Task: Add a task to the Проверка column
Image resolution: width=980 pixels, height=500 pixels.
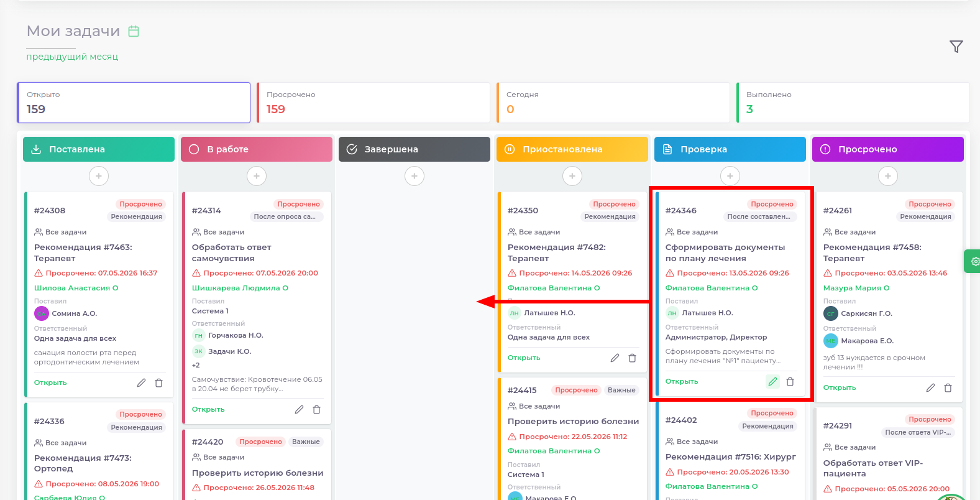Action: (730, 176)
